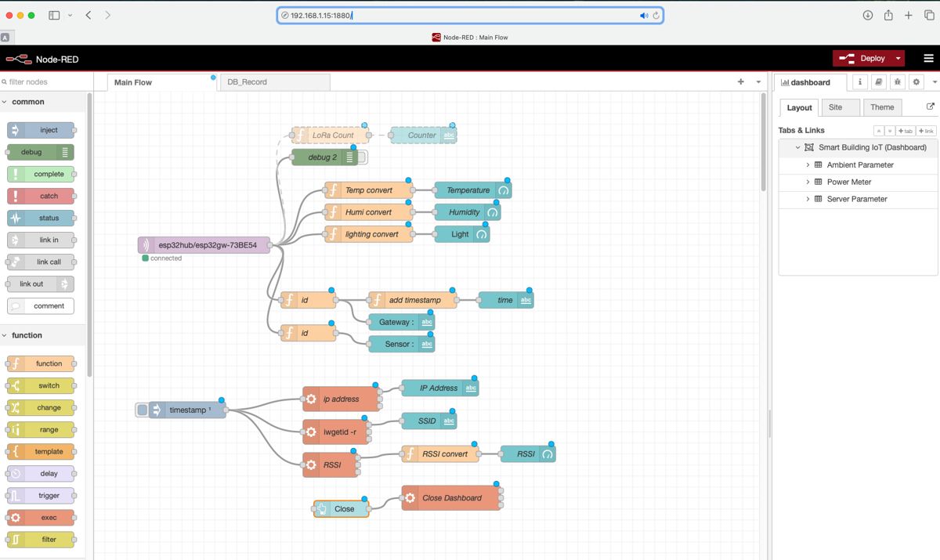
Task: Select the RSSI gauge node
Action: coord(529,453)
